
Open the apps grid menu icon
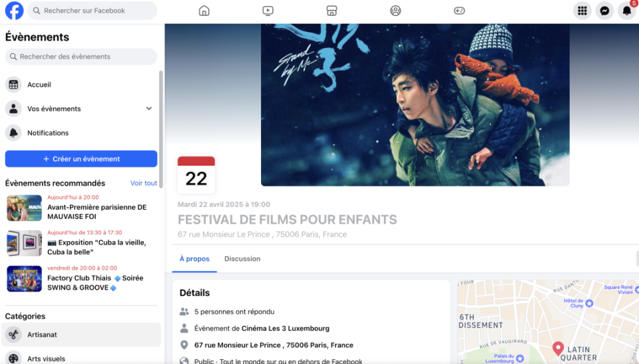point(582,11)
